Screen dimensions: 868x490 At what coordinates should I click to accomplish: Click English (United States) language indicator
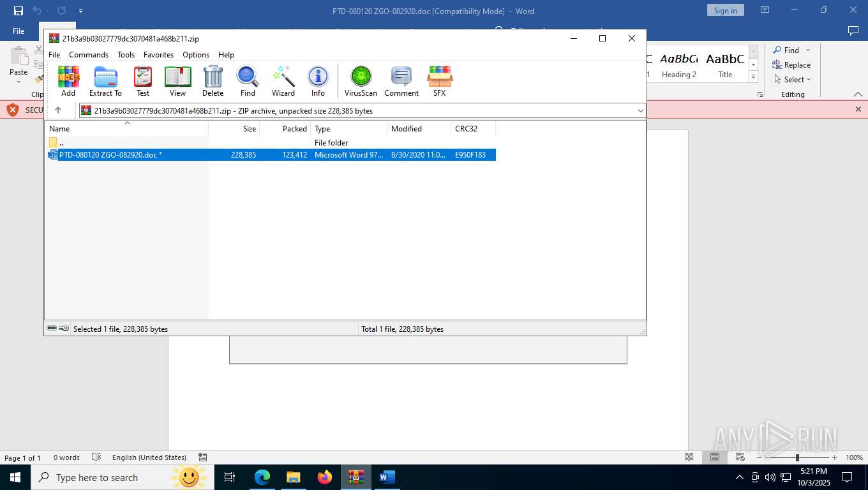coord(149,457)
